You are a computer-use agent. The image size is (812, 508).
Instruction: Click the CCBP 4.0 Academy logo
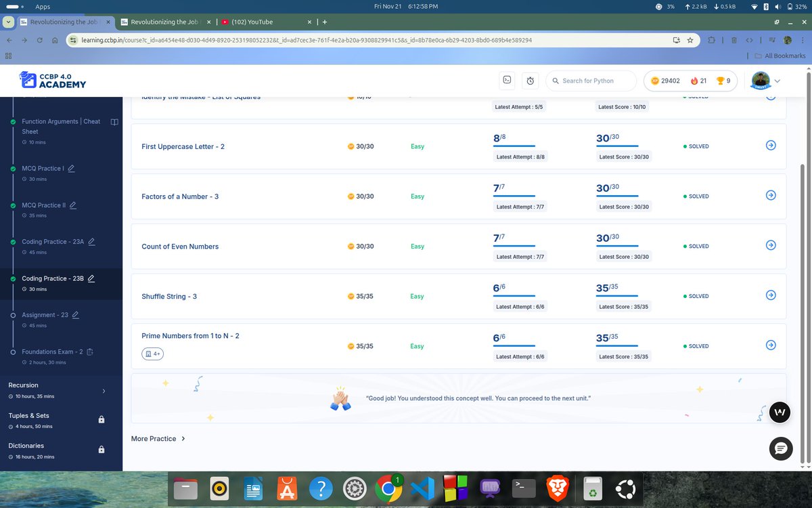(53, 80)
